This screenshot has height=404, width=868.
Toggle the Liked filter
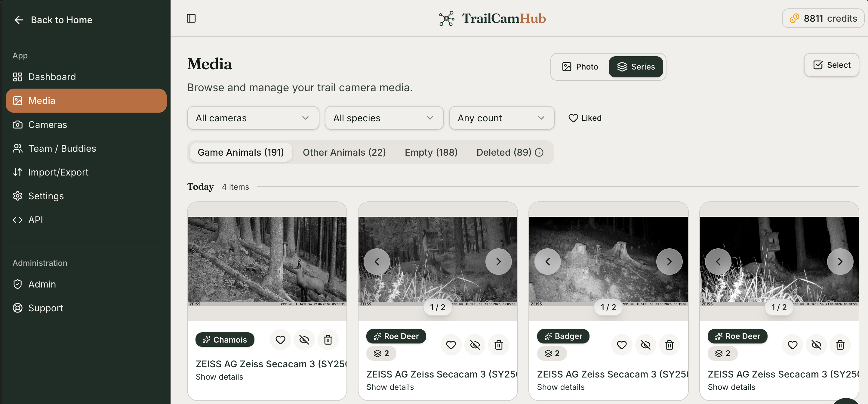585,118
